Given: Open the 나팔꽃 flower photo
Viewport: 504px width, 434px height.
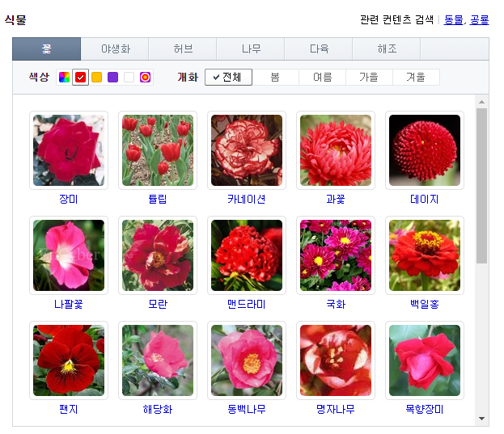Looking at the screenshot, I should [69, 255].
